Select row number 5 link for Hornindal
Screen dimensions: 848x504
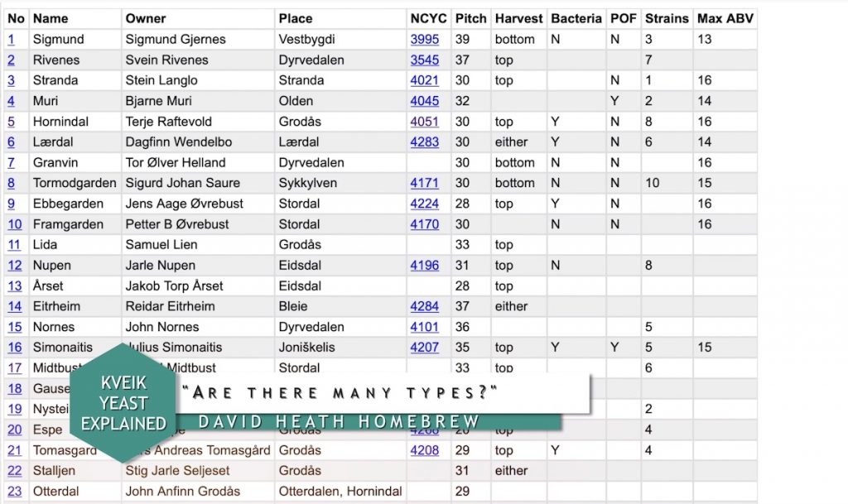(12, 122)
